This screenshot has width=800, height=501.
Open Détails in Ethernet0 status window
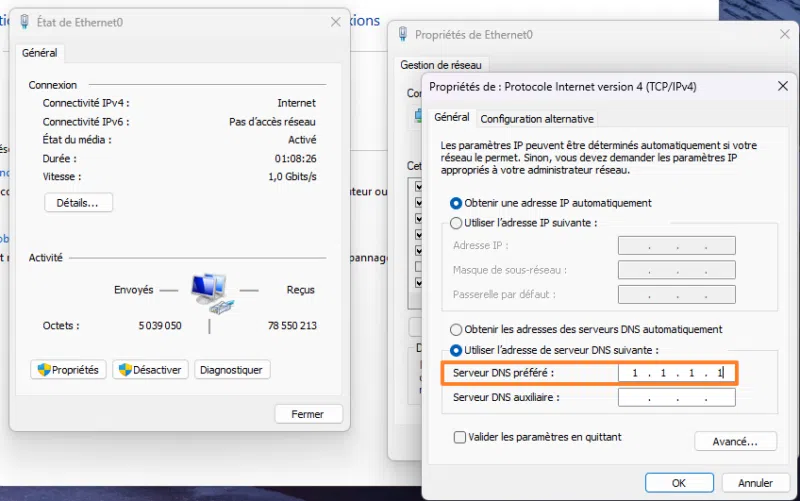(78, 203)
